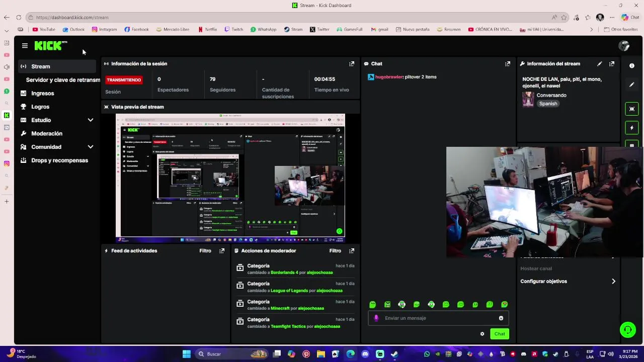Pop out the Información de la sesión panel
644x362 pixels.
coord(352,64)
